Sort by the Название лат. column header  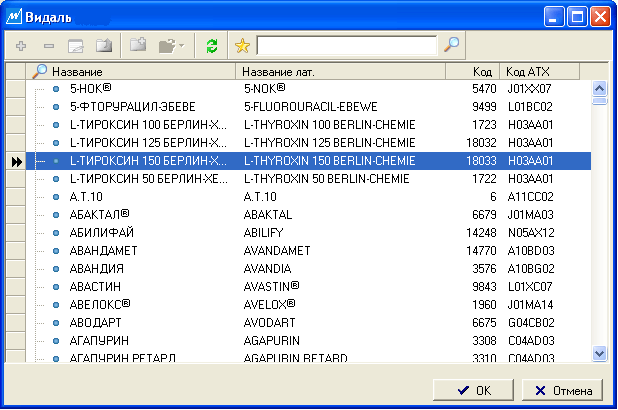[341, 71]
